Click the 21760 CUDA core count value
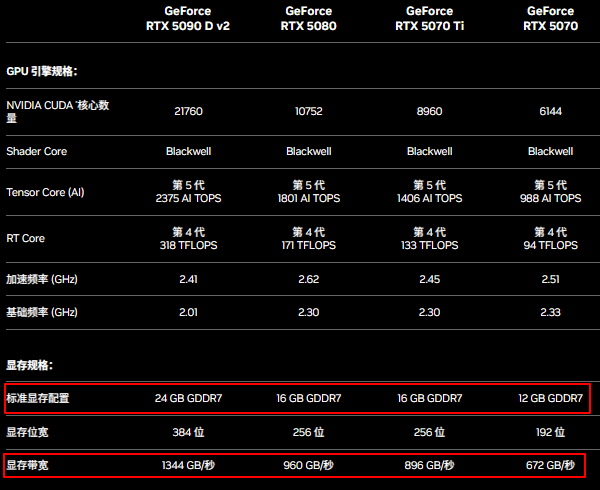 188,111
